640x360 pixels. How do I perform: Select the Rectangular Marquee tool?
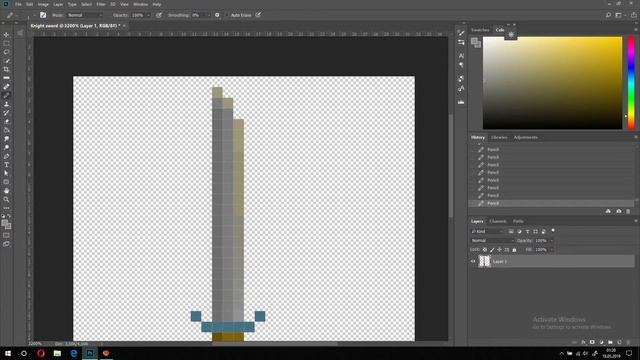pos(6,43)
